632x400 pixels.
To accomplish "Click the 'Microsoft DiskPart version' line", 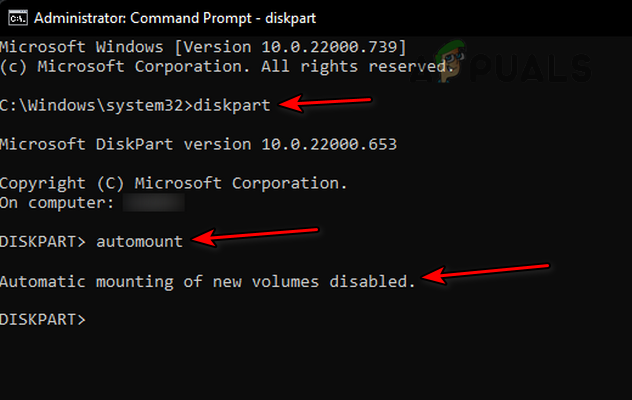I will (x=198, y=144).
